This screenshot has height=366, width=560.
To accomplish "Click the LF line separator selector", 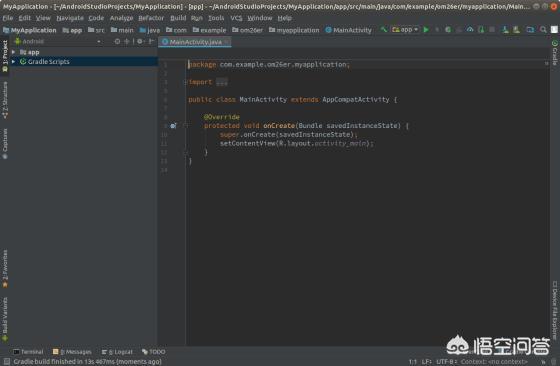I will point(426,361).
